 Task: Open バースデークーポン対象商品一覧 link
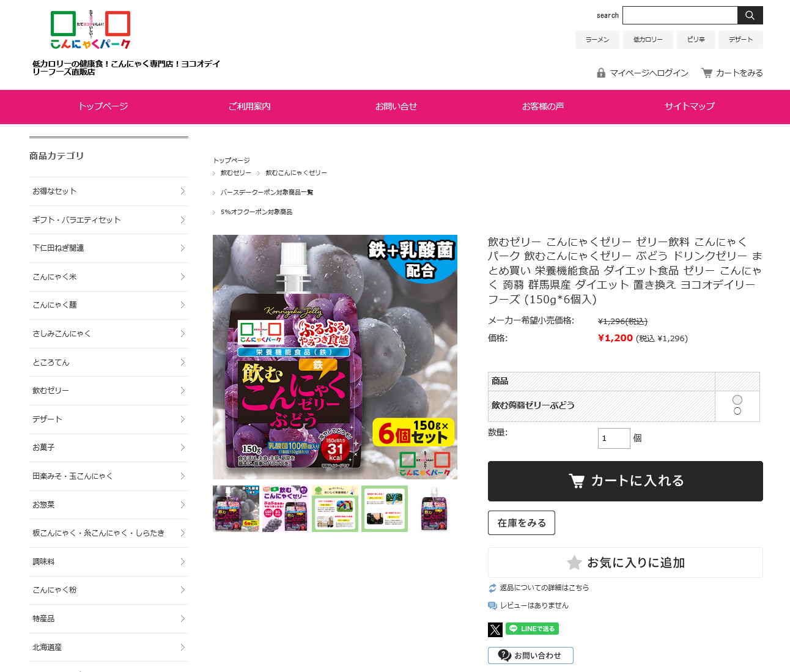tap(267, 193)
